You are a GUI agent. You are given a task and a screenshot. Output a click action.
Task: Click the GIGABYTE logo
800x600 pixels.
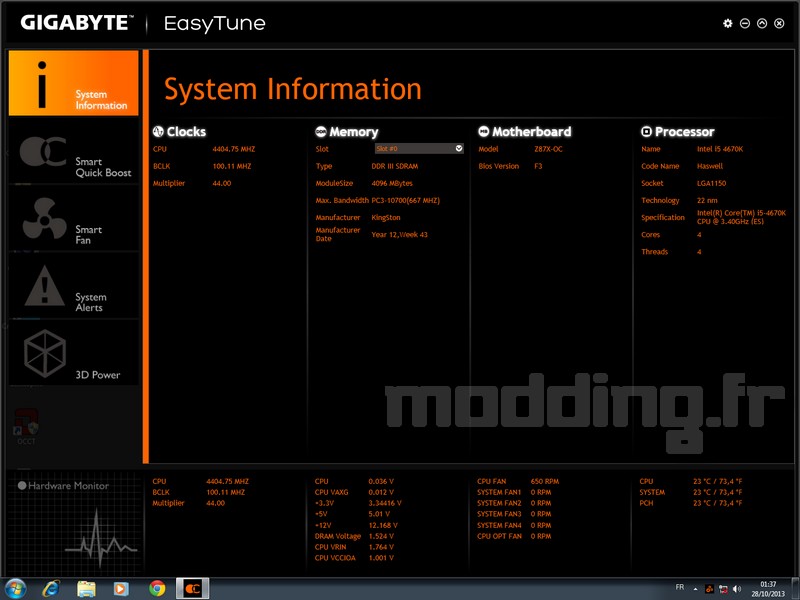click(77, 23)
